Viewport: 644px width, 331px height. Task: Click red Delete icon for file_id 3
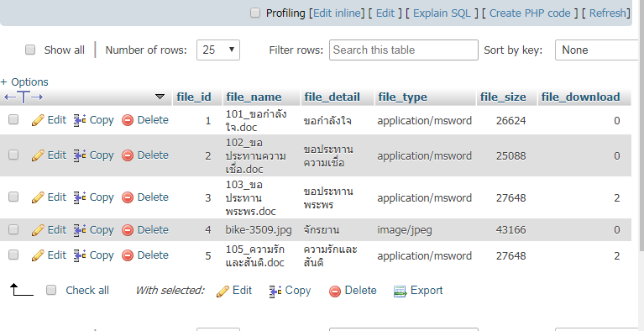coord(128,197)
